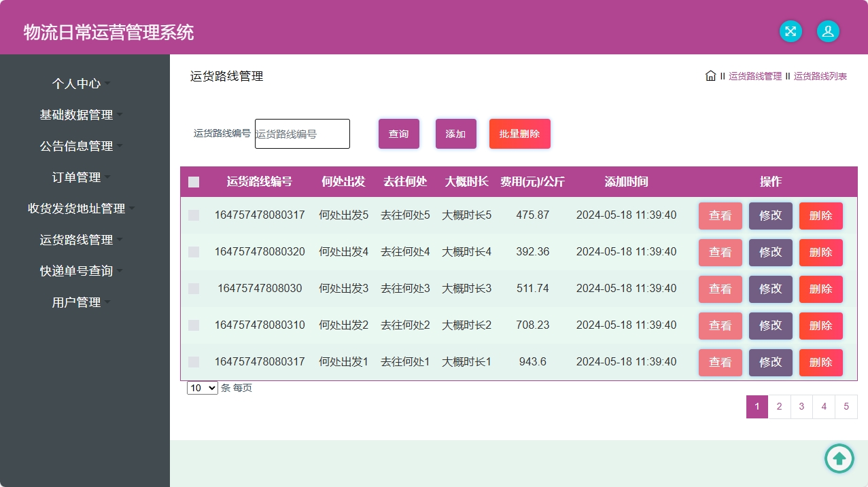Open the per-page count dropdown

coord(201,387)
